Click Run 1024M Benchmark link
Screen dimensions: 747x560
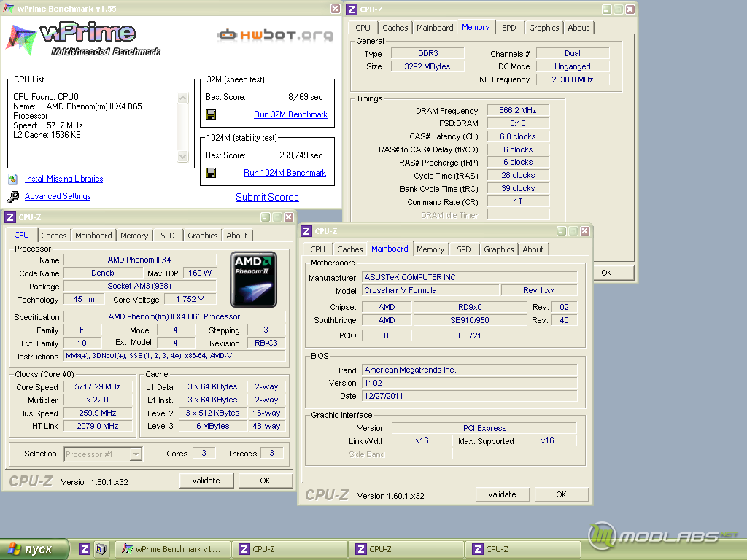tap(285, 173)
